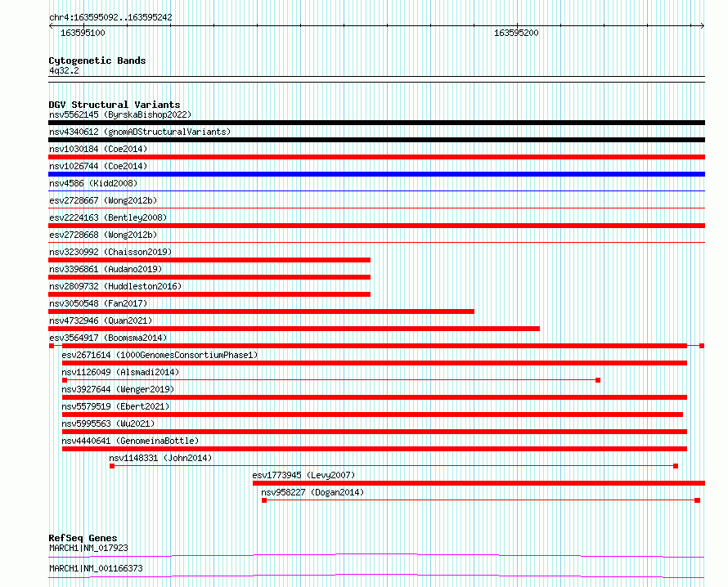This screenshot has width=728, height=587.
Task: Click the red bar of nsv3927644
Action: (x=374, y=397)
